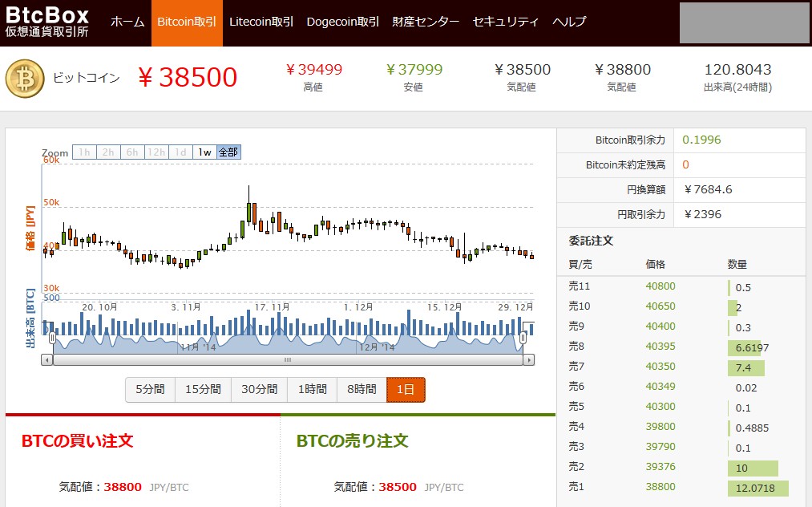This screenshot has height=507, width=812.
Task: Click the chart scrollbar right arrow
Action: pos(529,359)
